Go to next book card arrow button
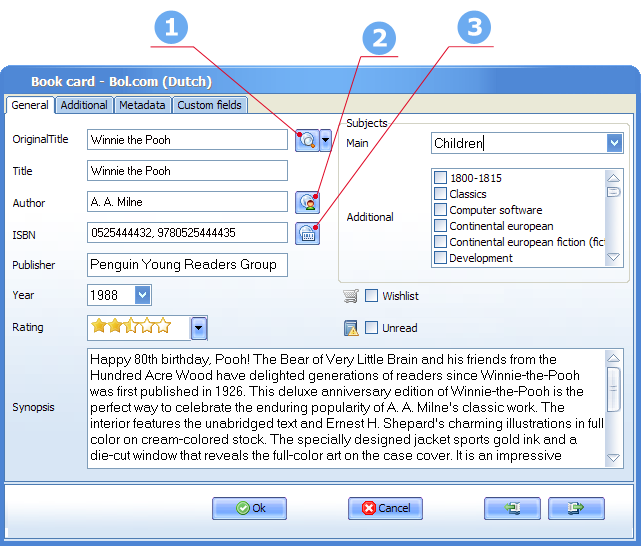Screen dimensions: 641x546 click(x=576, y=508)
